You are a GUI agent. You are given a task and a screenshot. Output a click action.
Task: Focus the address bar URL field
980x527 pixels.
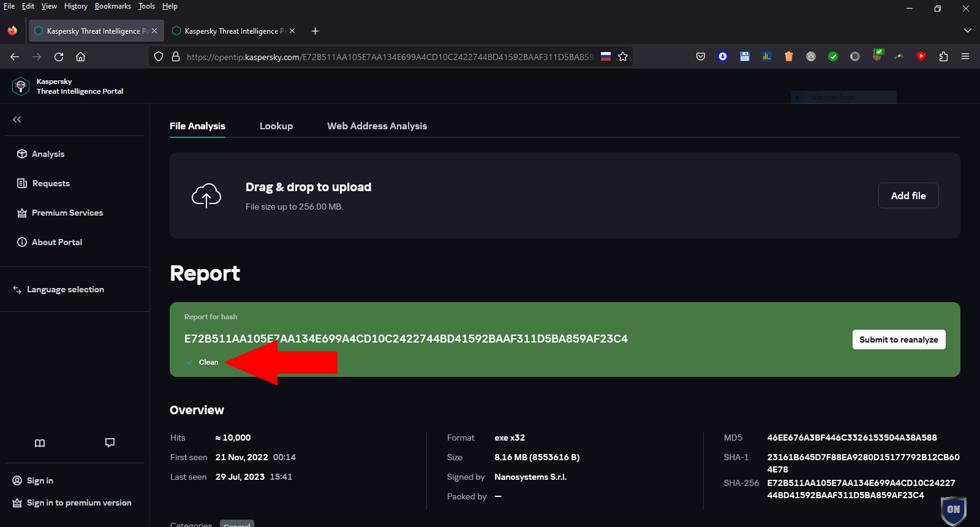coord(390,56)
